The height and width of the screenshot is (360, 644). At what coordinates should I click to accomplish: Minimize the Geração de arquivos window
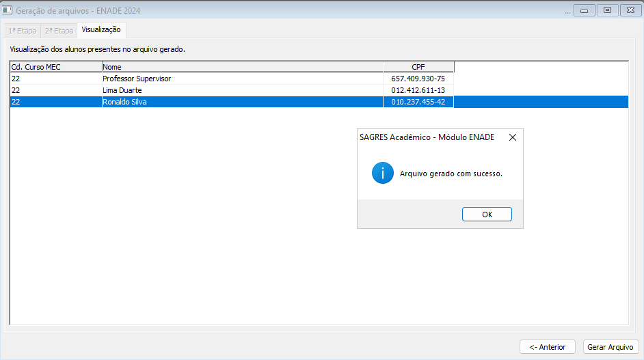[x=584, y=10]
